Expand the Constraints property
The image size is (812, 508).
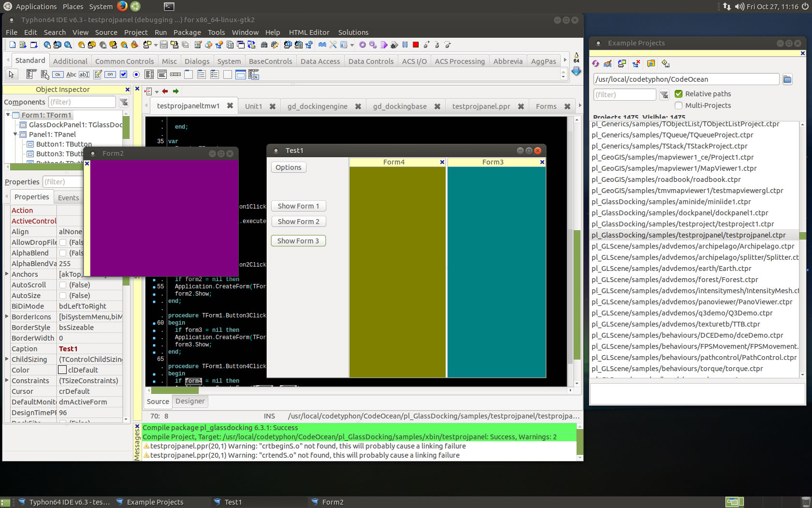click(x=7, y=381)
